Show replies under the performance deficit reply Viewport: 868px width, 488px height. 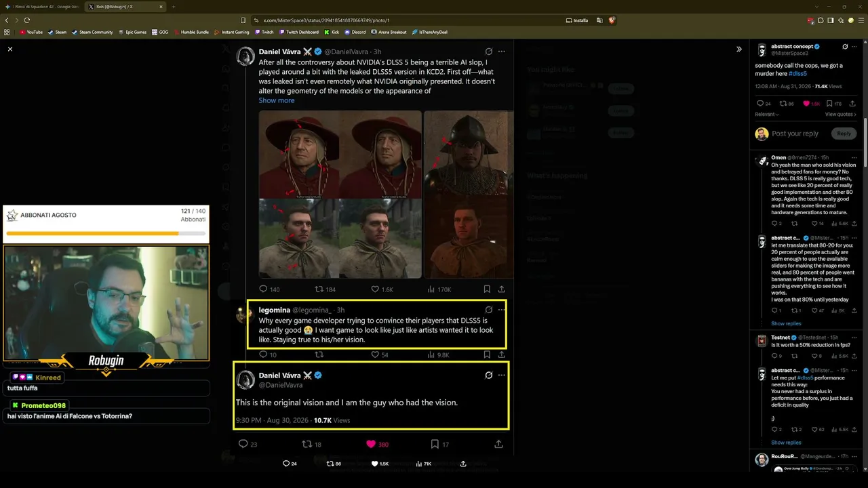pyautogui.click(x=786, y=443)
